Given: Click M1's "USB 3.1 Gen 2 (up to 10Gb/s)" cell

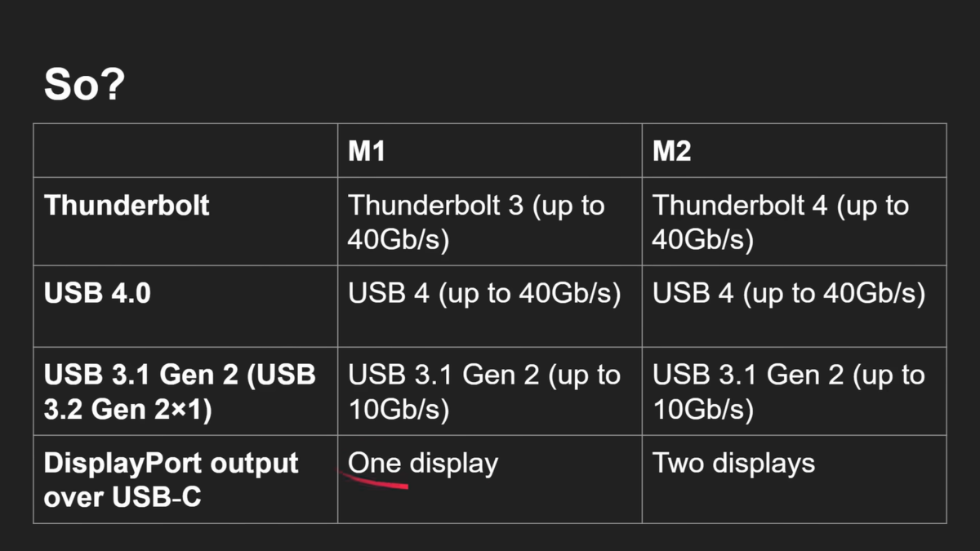Looking at the screenshot, I should coord(490,391).
